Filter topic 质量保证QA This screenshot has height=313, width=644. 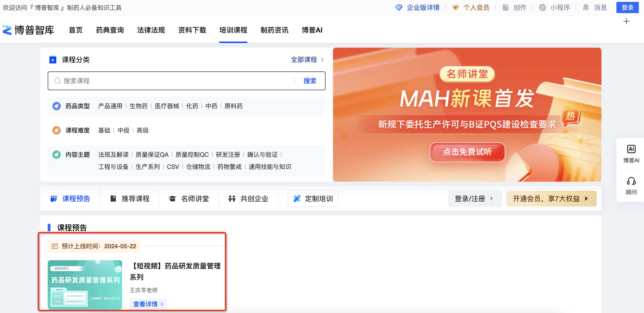(x=152, y=155)
